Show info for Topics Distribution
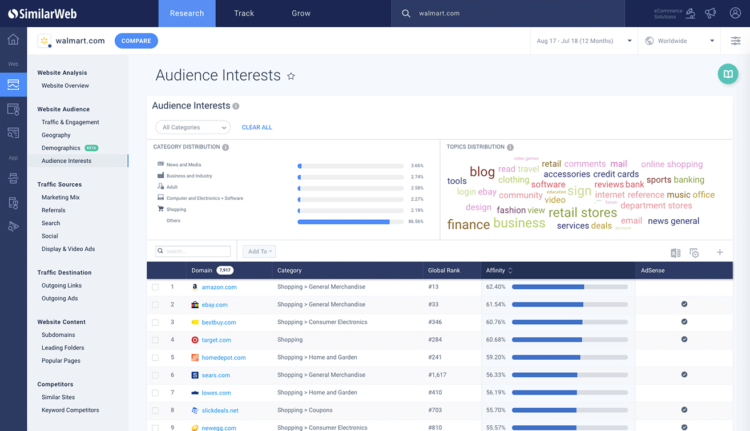 point(510,147)
